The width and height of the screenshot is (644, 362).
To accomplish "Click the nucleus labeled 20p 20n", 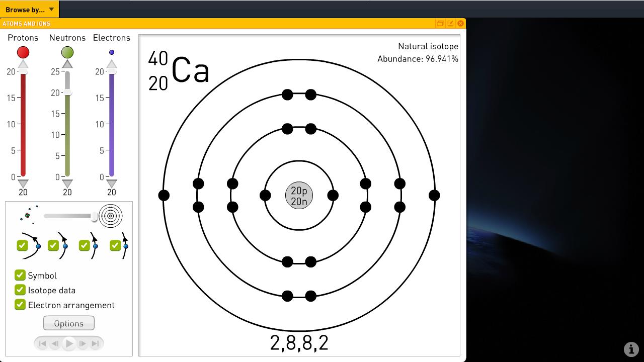I will [299, 196].
